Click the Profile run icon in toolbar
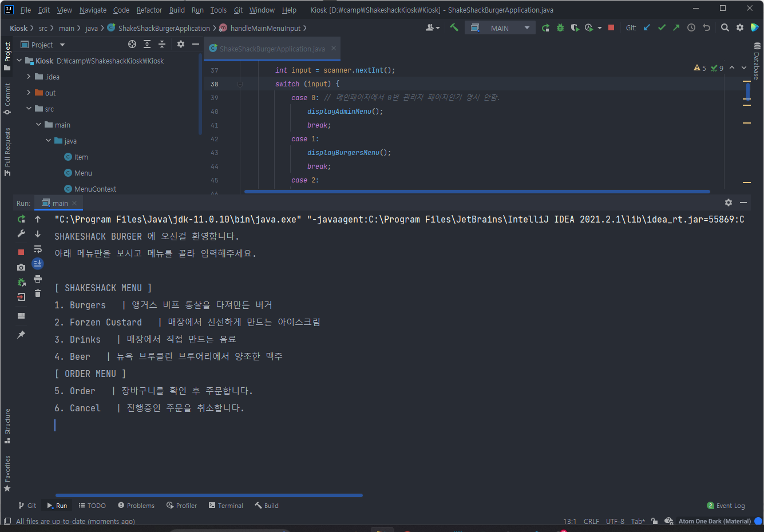 pyautogui.click(x=589, y=27)
